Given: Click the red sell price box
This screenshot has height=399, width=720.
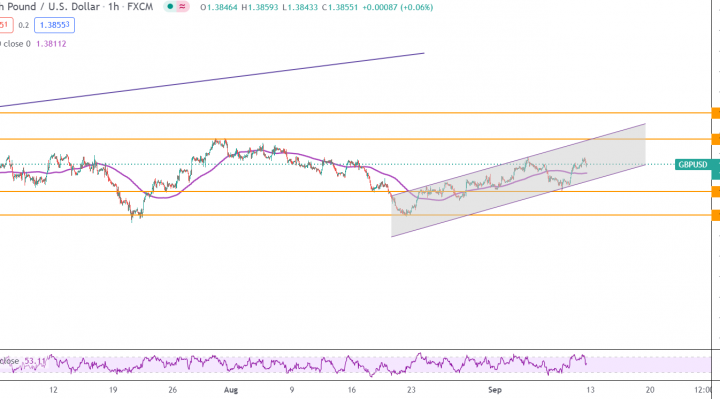Looking at the screenshot, I should pos(6,25).
